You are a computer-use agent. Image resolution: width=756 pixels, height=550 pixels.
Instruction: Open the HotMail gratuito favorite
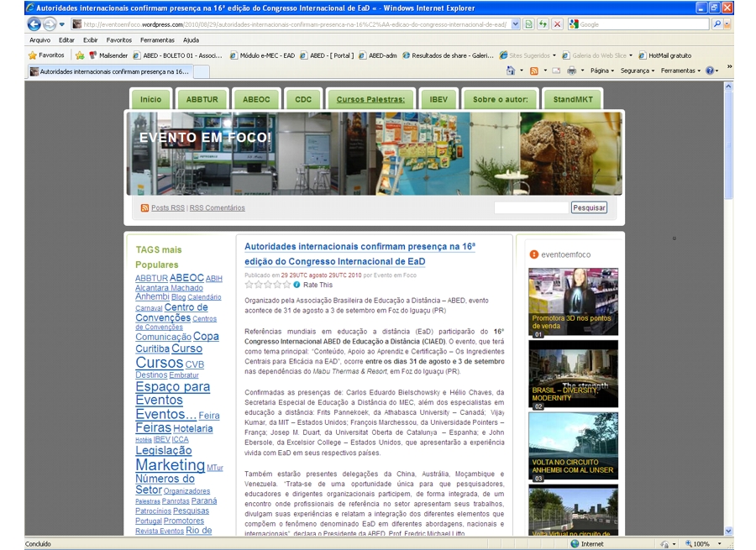click(x=665, y=55)
